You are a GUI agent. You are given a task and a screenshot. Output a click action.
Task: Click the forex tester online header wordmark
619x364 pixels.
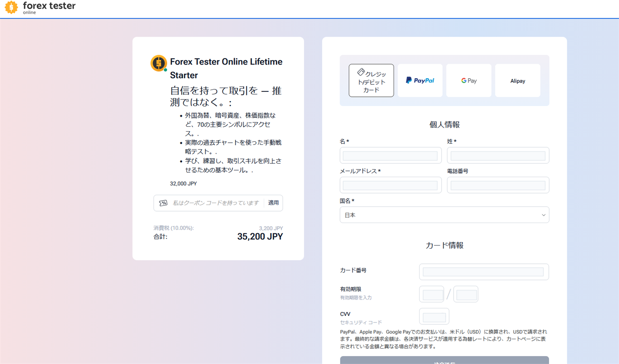[49, 8]
